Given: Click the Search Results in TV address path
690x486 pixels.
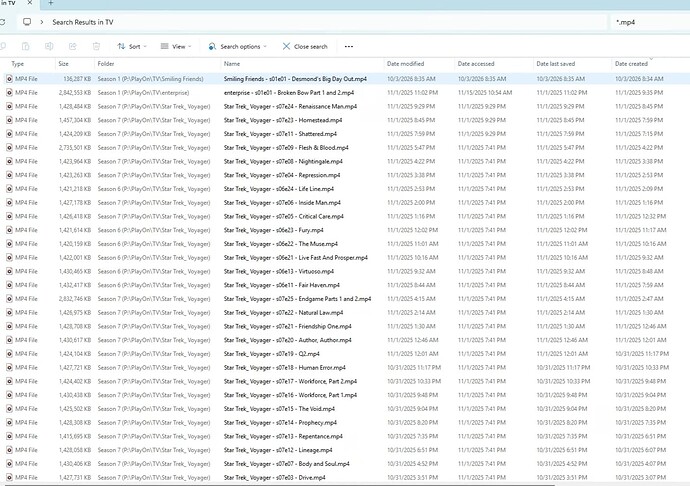Looking at the screenshot, I should (x=83, y=22).
